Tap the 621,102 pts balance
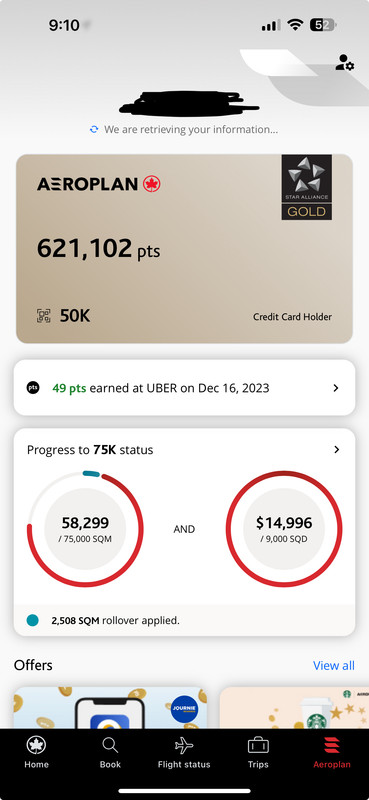The width and height of the screenshot is (369, 800). click(x=98, y=248)
